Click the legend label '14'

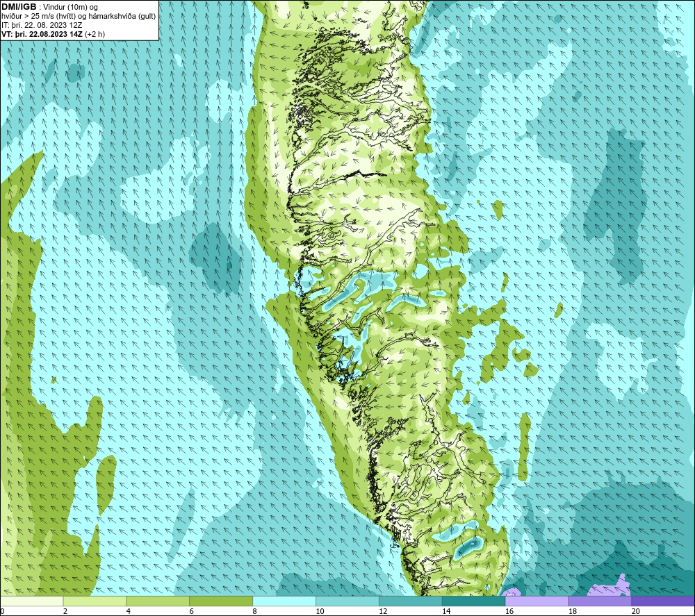446,611
